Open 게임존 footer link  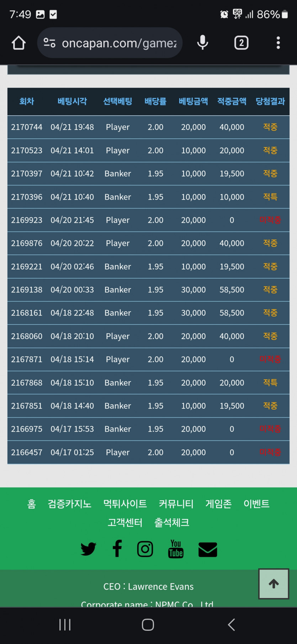(218, 504)
